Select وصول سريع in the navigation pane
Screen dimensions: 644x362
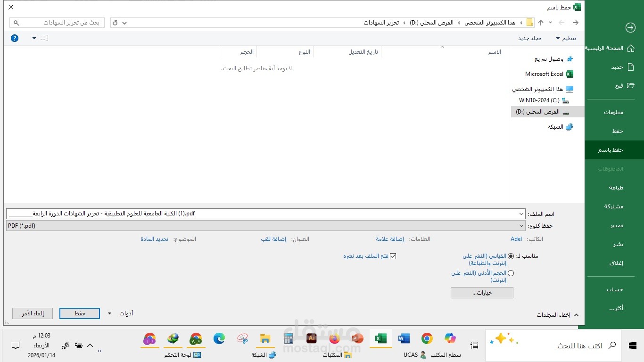point(553,59)
